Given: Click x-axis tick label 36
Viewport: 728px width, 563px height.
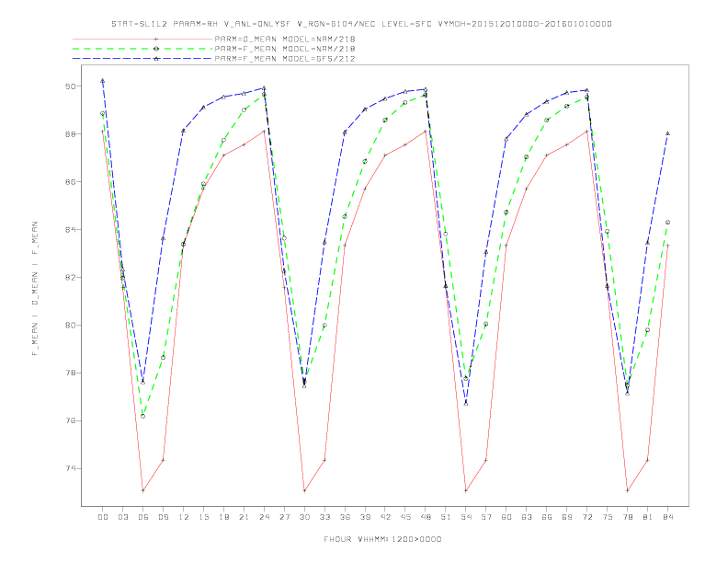Looking at the screenshot, I should point(345,517).
